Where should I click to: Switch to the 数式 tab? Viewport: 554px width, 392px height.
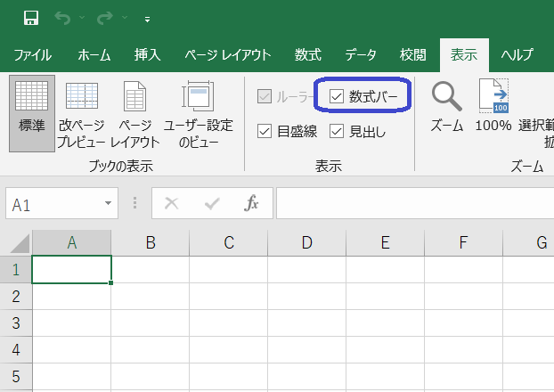click(x=308, y=55)
